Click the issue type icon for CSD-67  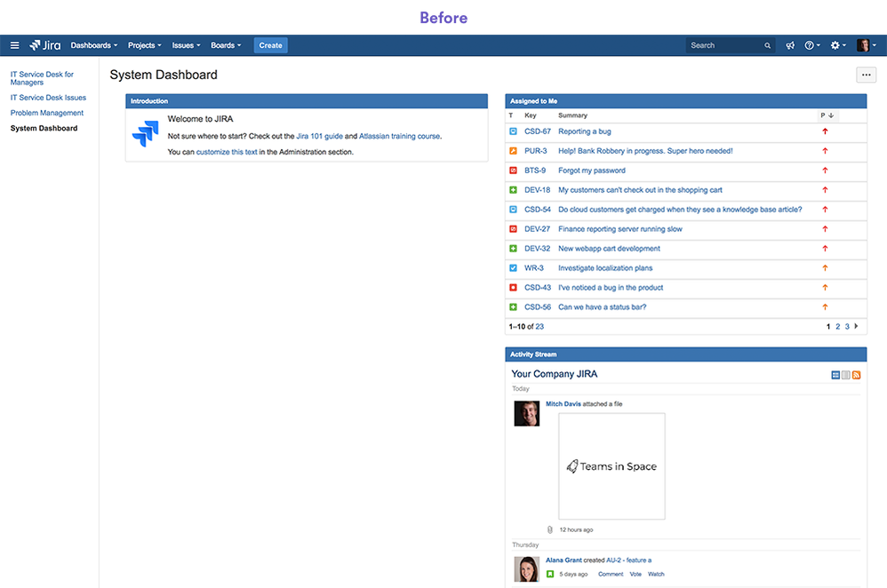[513, 131]
